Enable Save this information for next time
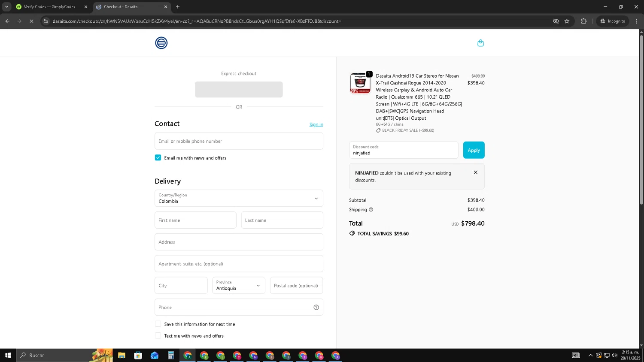 [158, 324]
